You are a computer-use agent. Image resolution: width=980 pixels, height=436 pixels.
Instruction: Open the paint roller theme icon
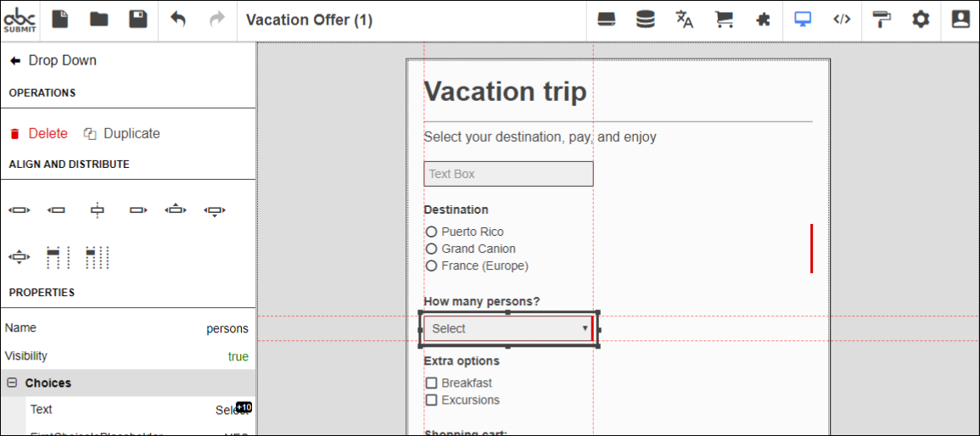pos(882,20)
